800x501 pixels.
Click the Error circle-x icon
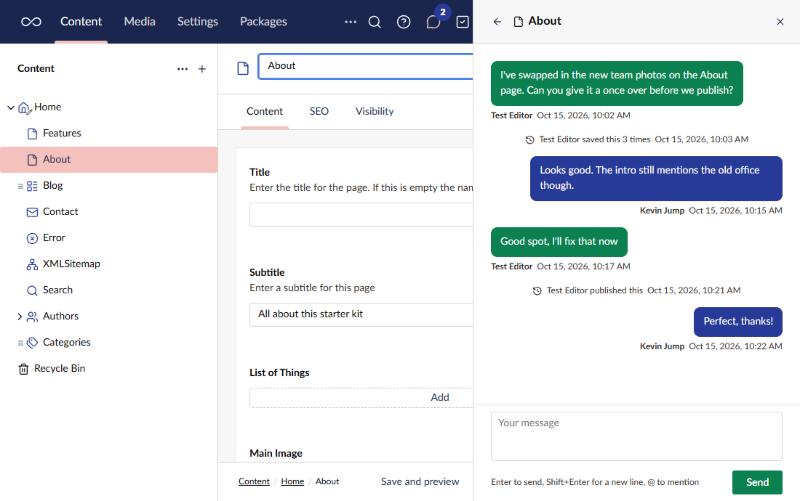pyautogui.click(x=32, y=238)
